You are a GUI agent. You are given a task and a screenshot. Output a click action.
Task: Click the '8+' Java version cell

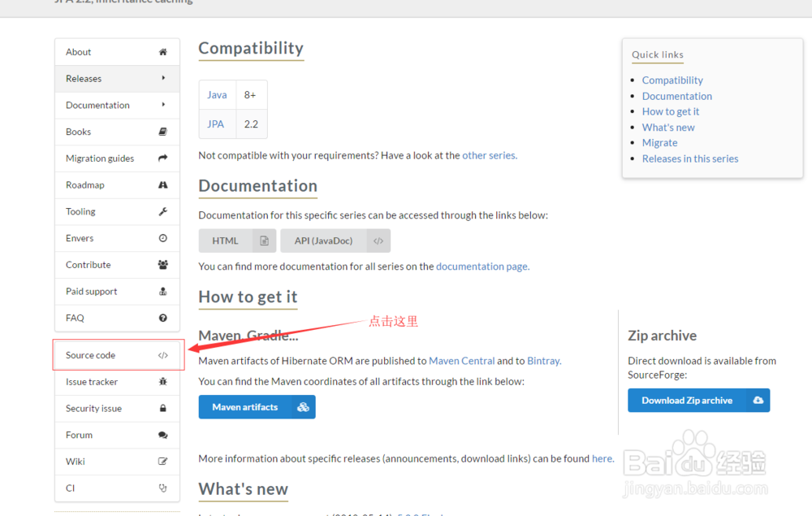tap(251, 95)
